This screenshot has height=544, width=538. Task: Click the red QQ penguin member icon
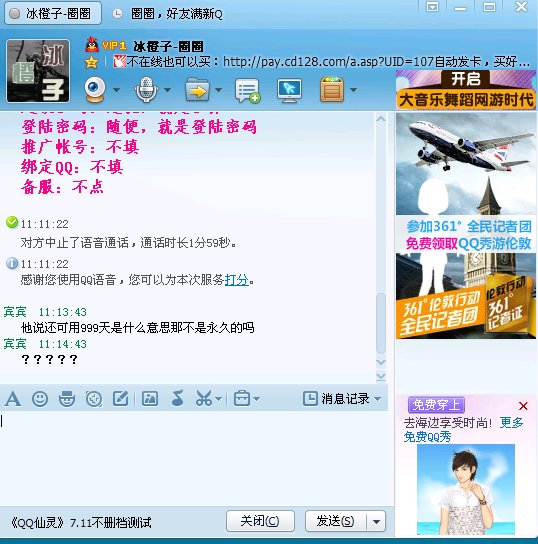[92, 44]
